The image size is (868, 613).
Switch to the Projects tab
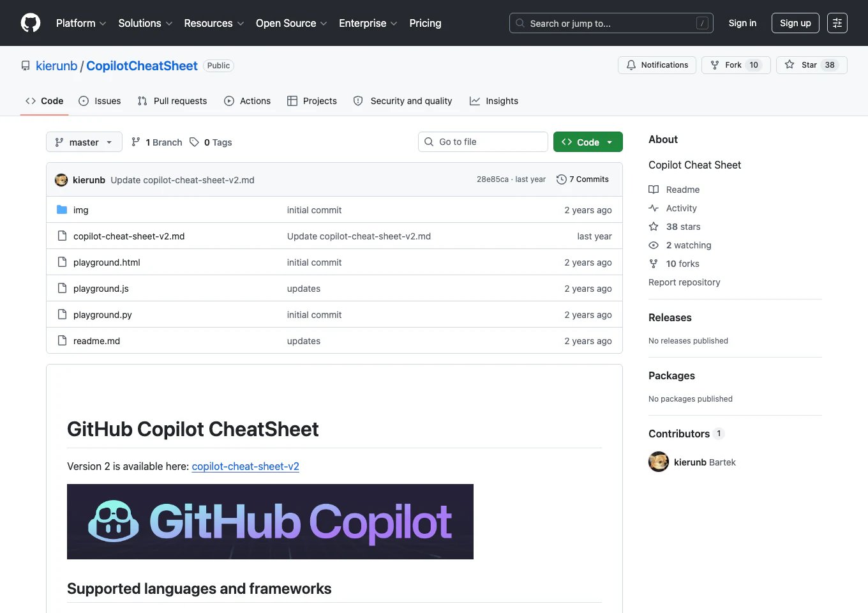(x=312, y=101)
